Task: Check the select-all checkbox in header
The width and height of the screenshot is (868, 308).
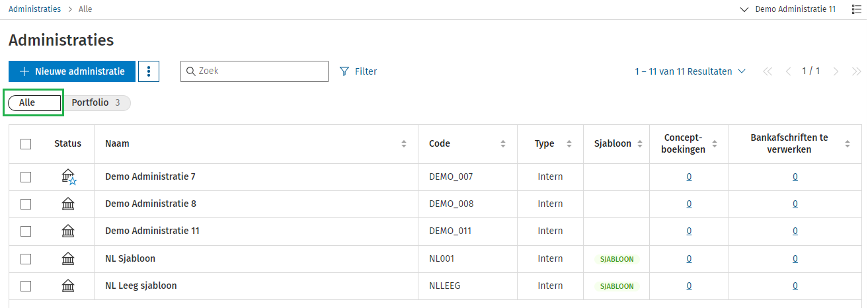Action: point(26,144)
